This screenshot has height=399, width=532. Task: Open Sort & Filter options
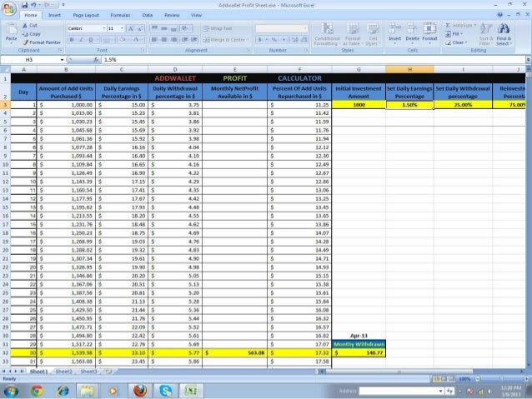click(486, 34)
